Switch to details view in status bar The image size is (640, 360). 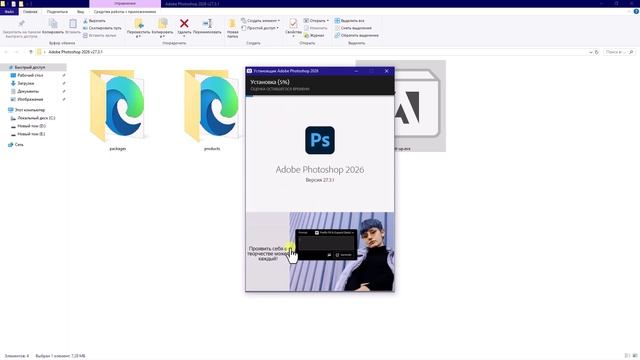(627, 356)
